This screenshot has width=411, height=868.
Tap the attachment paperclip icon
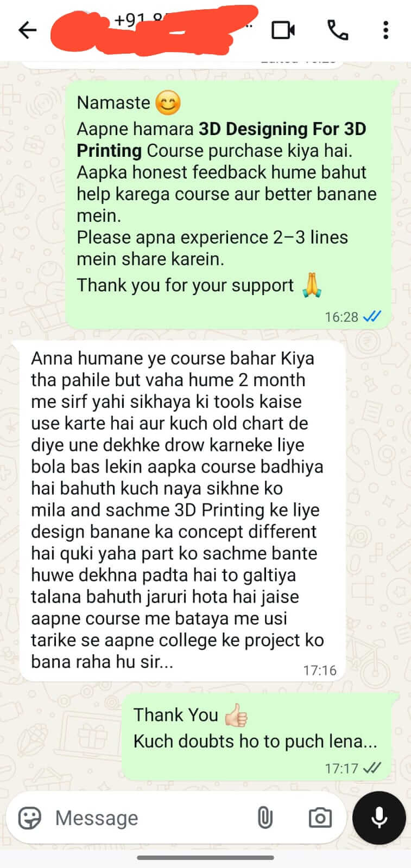(264, 818)
